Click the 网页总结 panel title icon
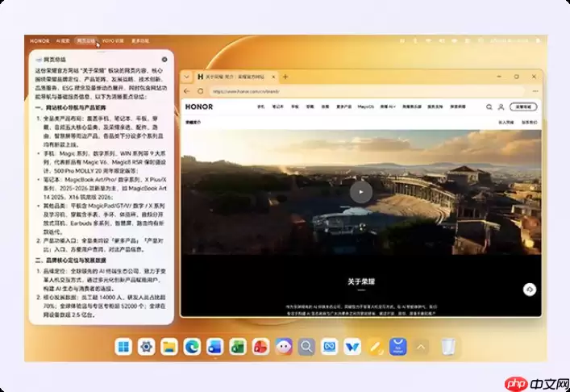 [39, 59]
